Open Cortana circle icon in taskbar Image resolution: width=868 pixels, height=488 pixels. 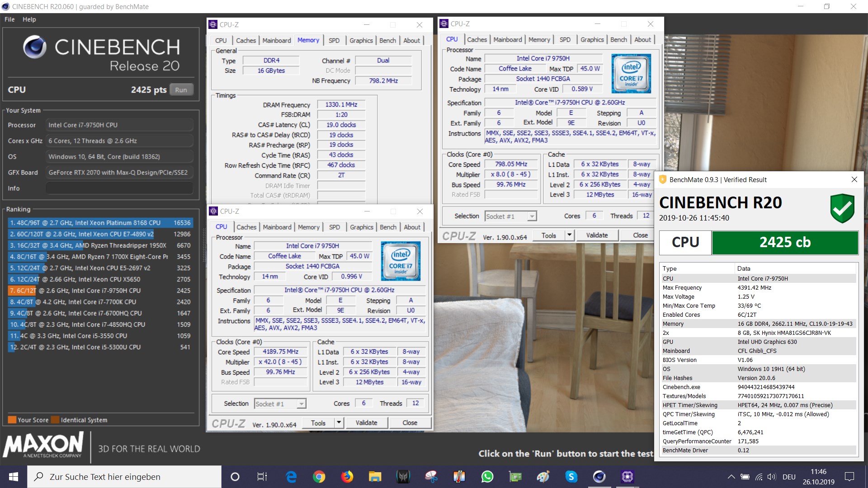(x=235, y=477)
